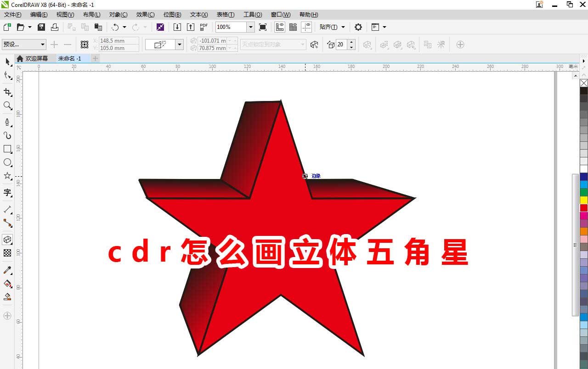This screenshot has height=369, width=588.
Task: Select the star Polygon tool
Action: tap(7, 176)
